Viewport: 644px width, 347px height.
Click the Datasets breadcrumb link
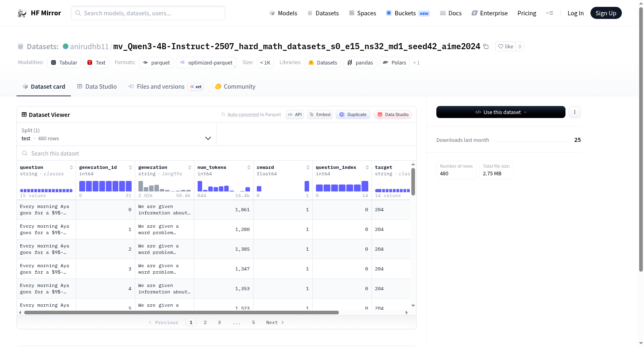(43, 46)
